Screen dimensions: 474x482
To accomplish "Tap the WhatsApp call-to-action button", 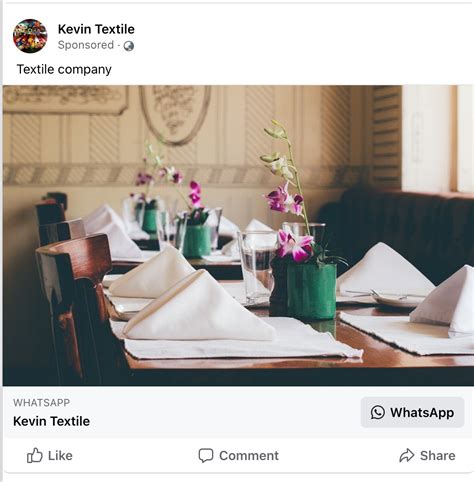I will 412,412.
